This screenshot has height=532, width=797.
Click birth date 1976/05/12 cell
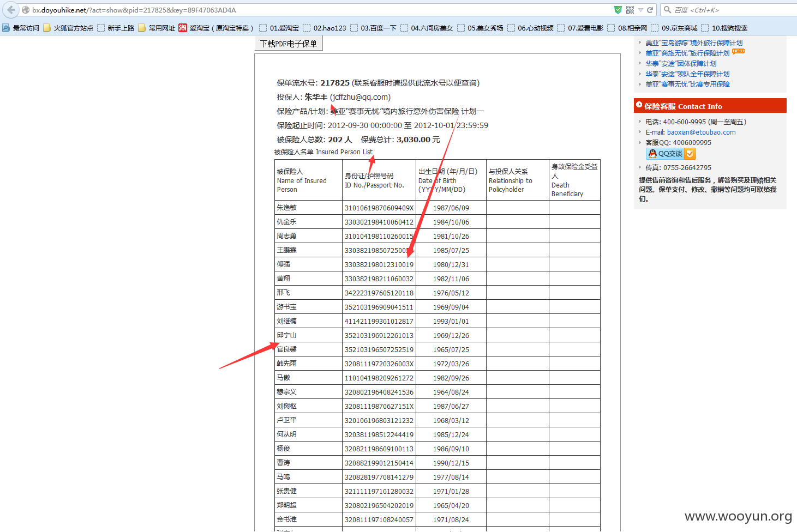pos(451,293)
